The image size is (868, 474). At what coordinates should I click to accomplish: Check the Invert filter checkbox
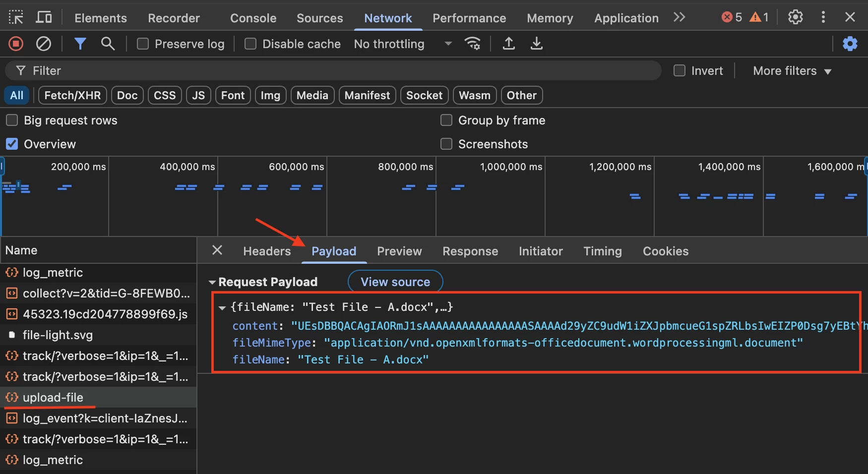(x=680, y=71)
